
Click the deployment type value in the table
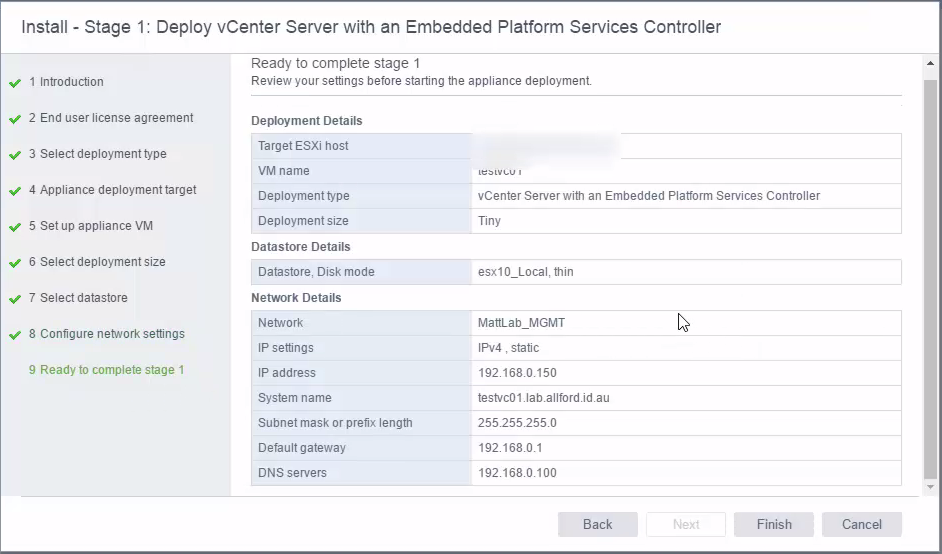click(649, 196)
